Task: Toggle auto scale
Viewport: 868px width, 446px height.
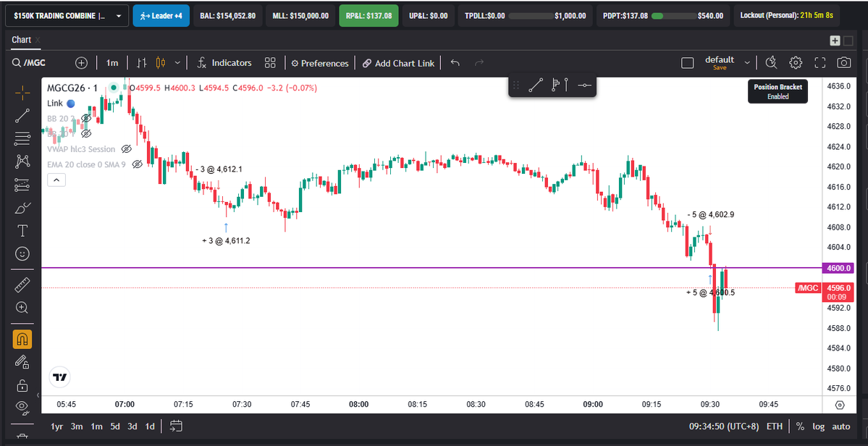Action: point(841,426)
